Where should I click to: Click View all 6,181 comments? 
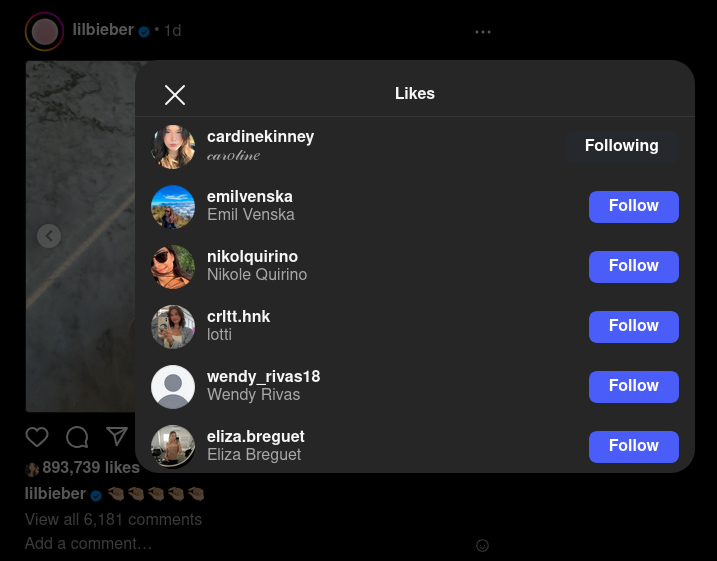(113, 519)
